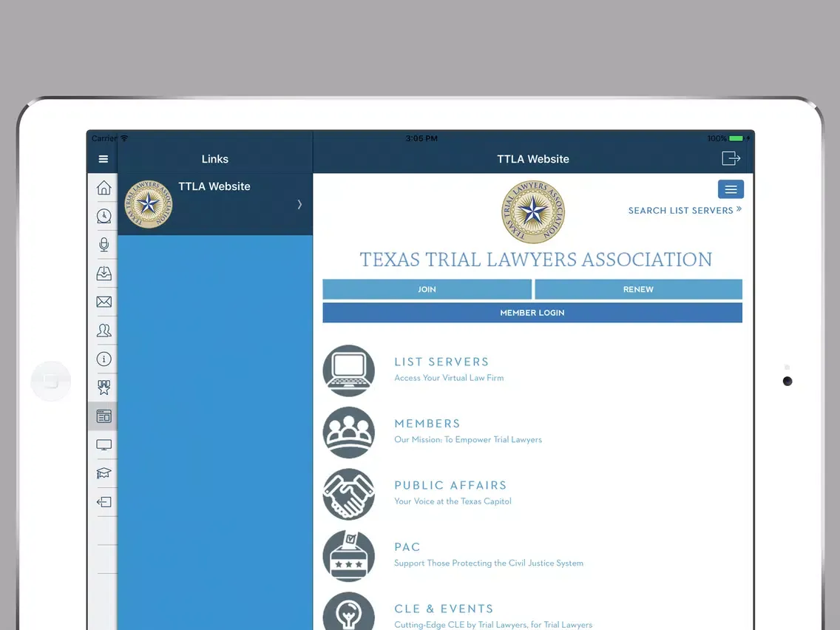Image resolution: width=840 pixels, height=630 pixels.
Task: Open the PAC heading link
Action: click(x=407, y=547)
